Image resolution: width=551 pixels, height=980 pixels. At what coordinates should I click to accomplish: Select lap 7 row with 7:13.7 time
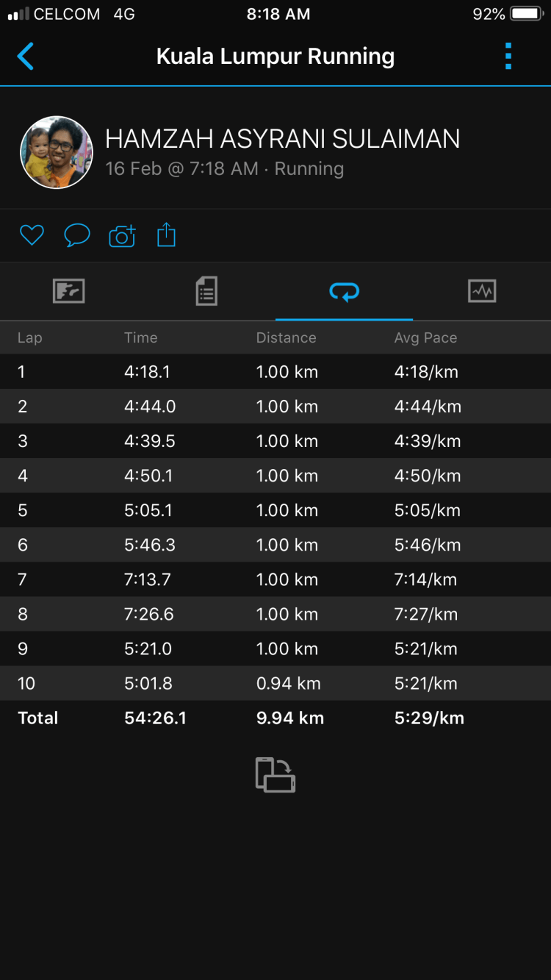click(x=275, y=579)
